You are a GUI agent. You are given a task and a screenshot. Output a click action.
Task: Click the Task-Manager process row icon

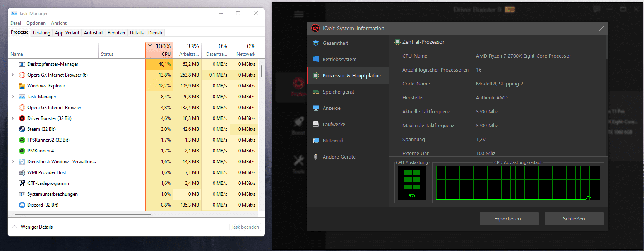(22, 97)
